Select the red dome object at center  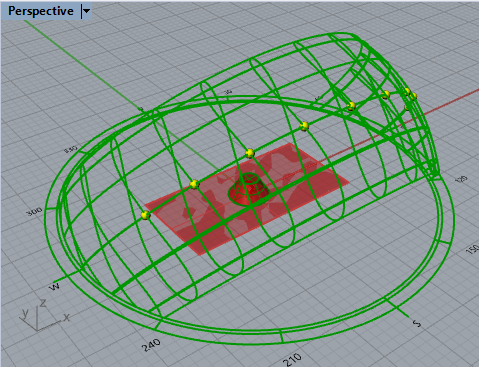[249, 188]
